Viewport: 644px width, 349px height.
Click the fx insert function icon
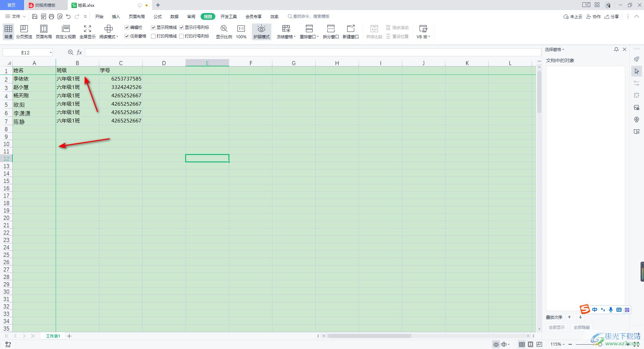pos(79,52)
